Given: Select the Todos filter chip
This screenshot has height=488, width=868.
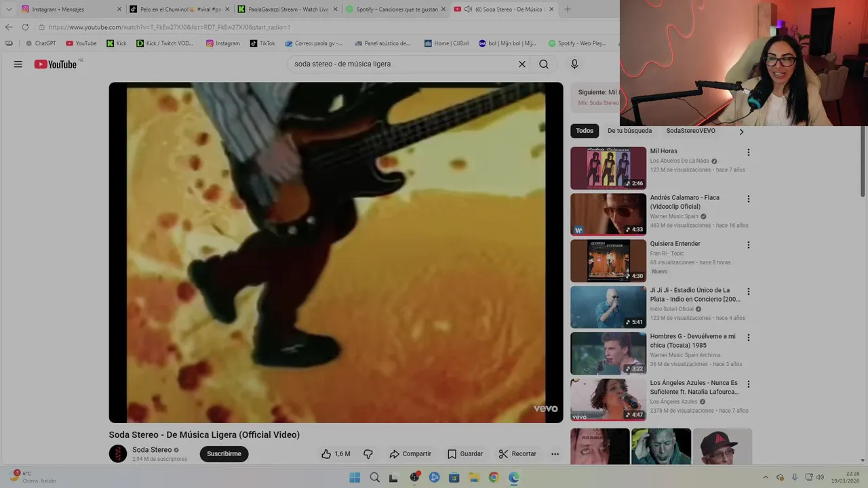Looking at the screenshot, I should 585,131.
